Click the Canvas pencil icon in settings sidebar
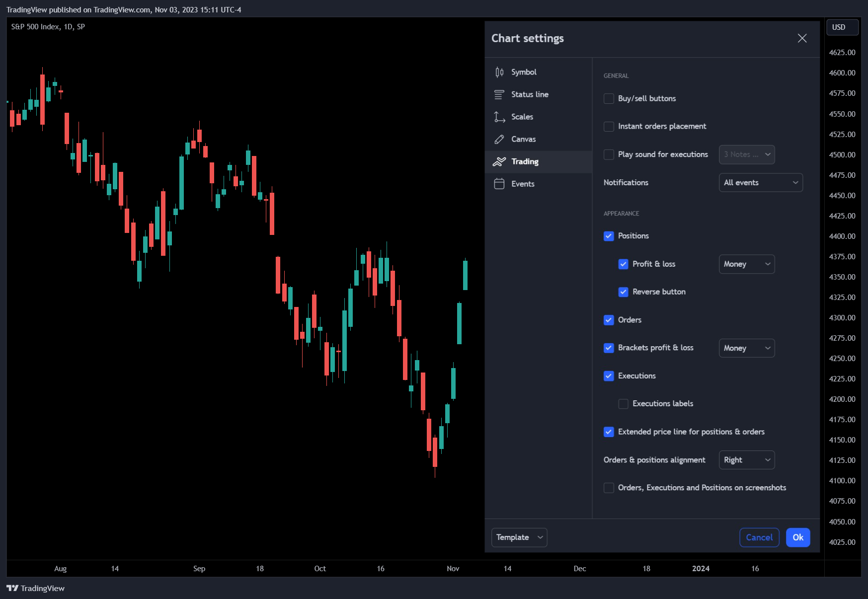The image size is (868, 599). coord(499,139)
